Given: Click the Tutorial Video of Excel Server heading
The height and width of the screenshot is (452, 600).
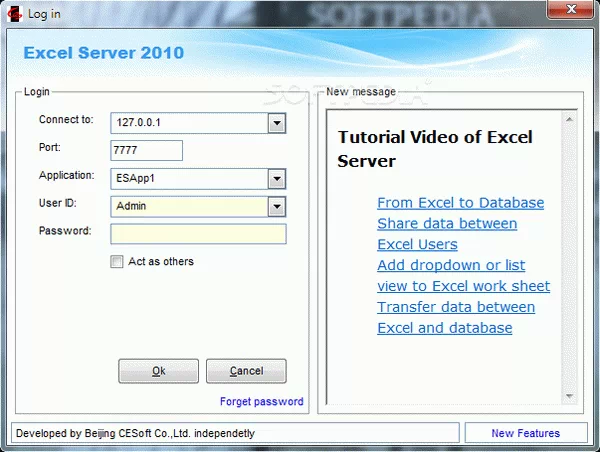Looking at the screenshot, I should pos(435,149).
